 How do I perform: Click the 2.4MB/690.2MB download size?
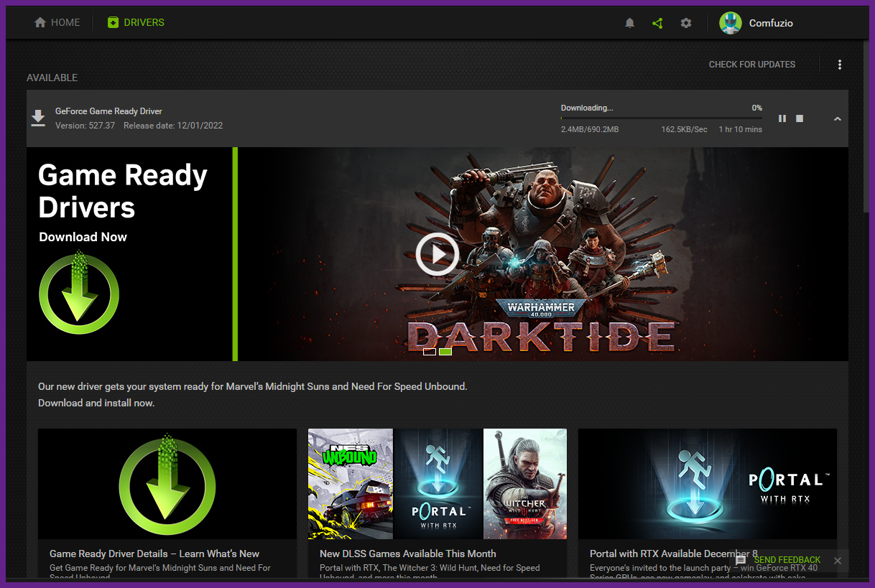click(590, 129)
